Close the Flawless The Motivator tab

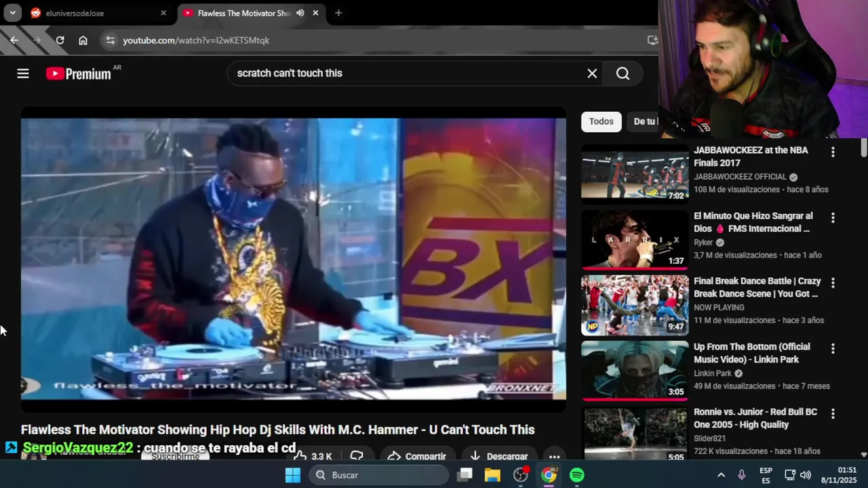coord(315,13)
